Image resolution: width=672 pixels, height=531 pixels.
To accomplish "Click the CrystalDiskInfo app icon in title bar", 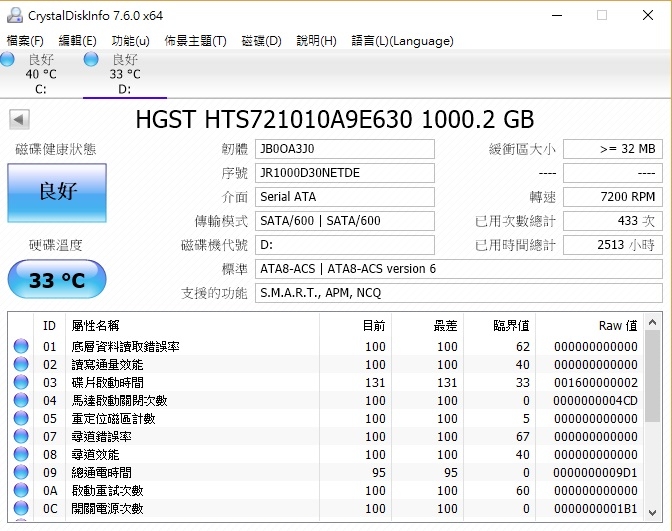I will (15, 15).
